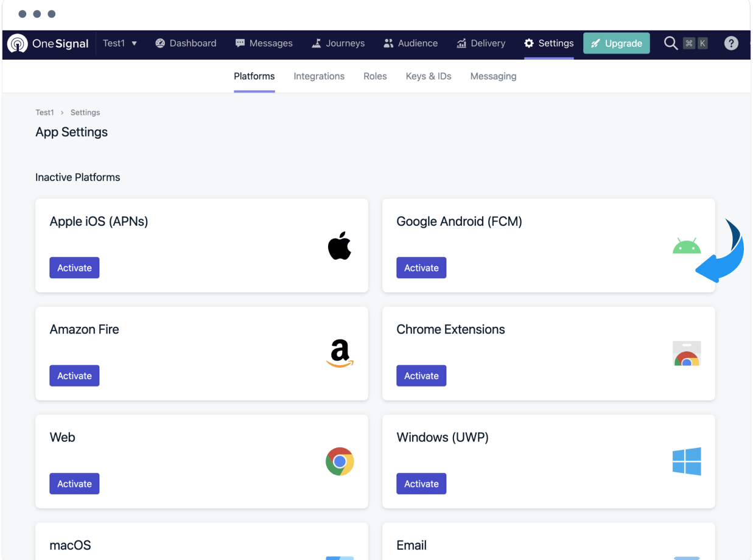Open the search magnifier icon
The image size is (753, 560).
[671, 43]
